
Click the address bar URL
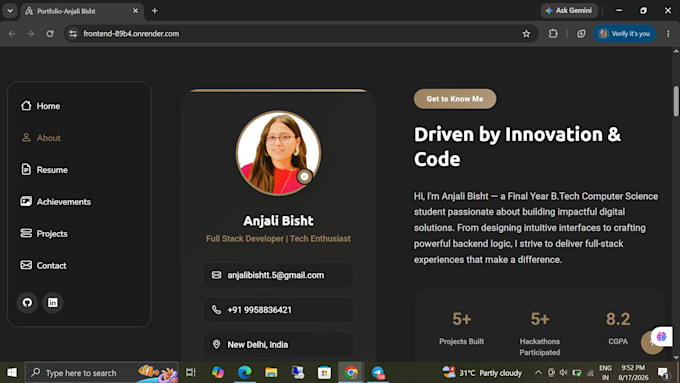131,33
